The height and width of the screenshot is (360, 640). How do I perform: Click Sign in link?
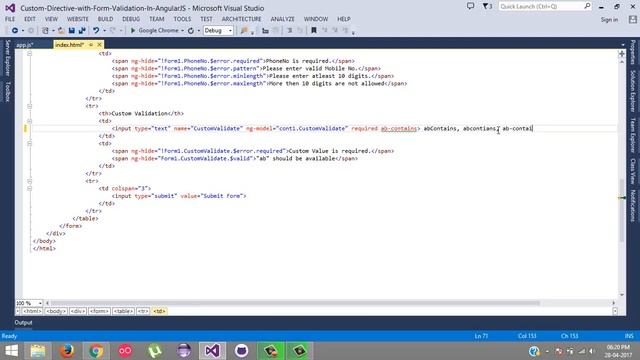(609, 20)
